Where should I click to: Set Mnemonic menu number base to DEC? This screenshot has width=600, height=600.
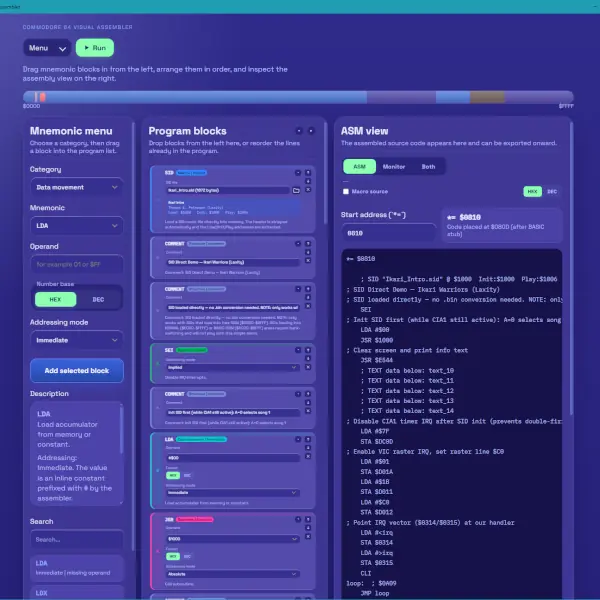(98, 298)
